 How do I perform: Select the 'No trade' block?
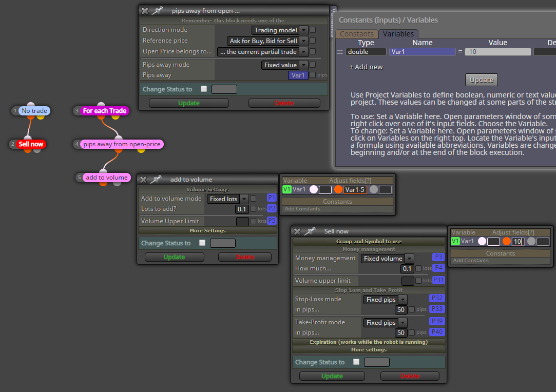pyautogui.click(x=34, y=111)
